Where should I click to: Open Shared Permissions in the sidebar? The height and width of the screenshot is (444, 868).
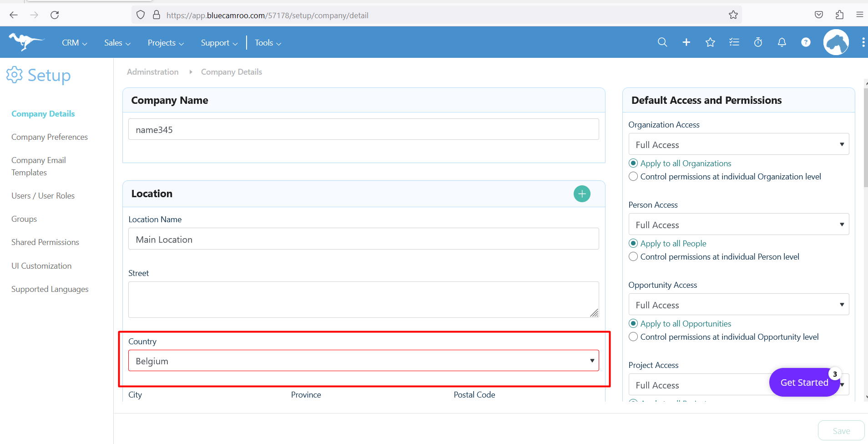[x=45, y=242]
